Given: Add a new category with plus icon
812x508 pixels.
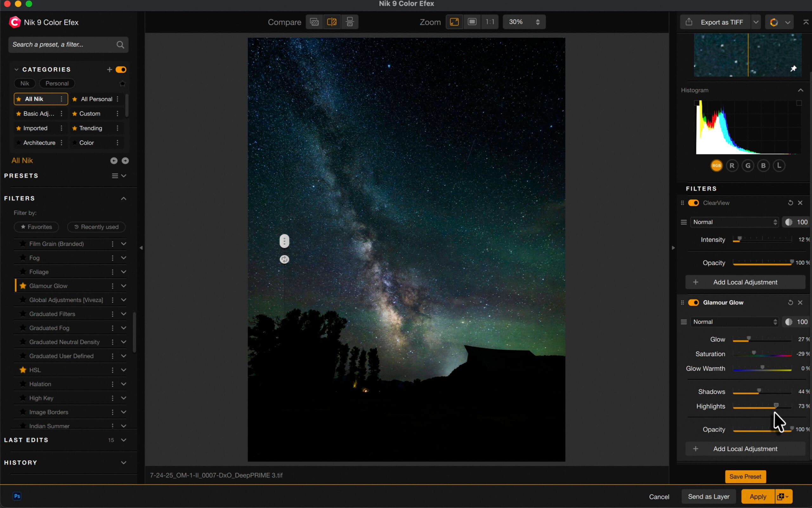Looking at the screenshot, I should (109, 70).
